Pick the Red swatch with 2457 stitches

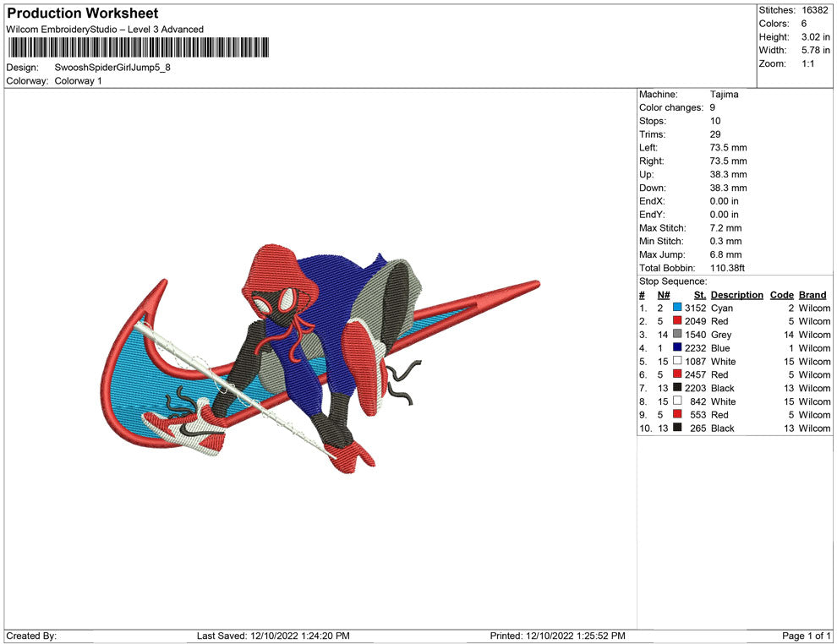[x=677, y=374]
